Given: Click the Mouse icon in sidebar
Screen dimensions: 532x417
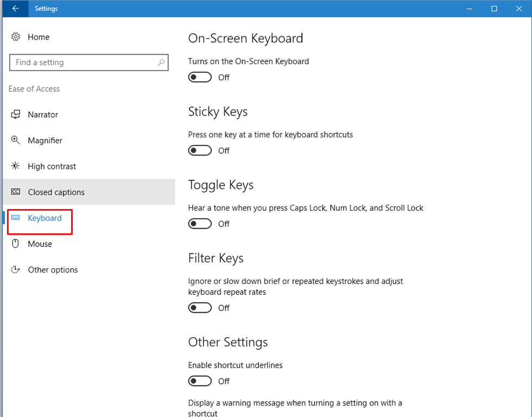Looking at the screenshot, I should coord(16,244).
